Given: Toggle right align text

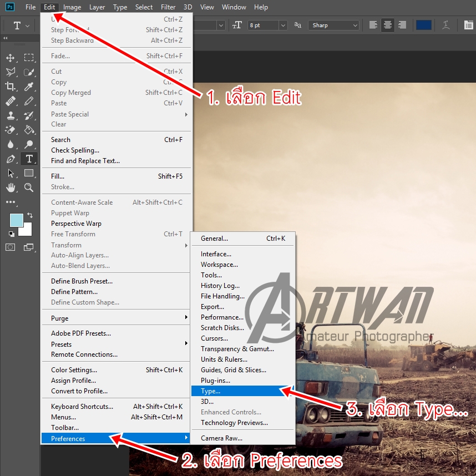Looking at the screenshot, I should tap(402, 25).
